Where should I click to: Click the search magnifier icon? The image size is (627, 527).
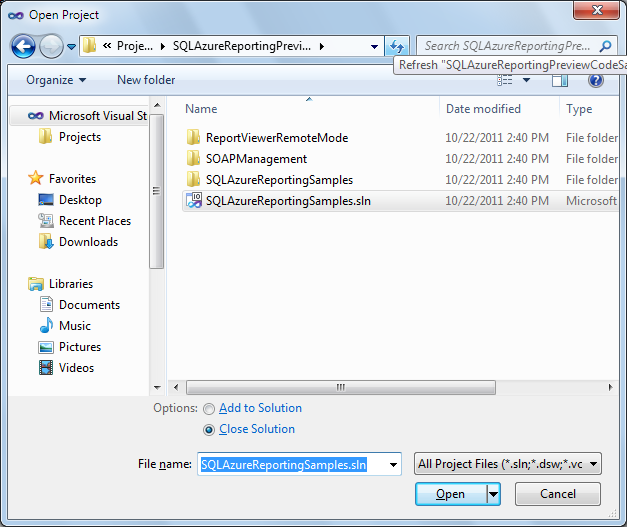pyautogui.click(x=605, y=46)
